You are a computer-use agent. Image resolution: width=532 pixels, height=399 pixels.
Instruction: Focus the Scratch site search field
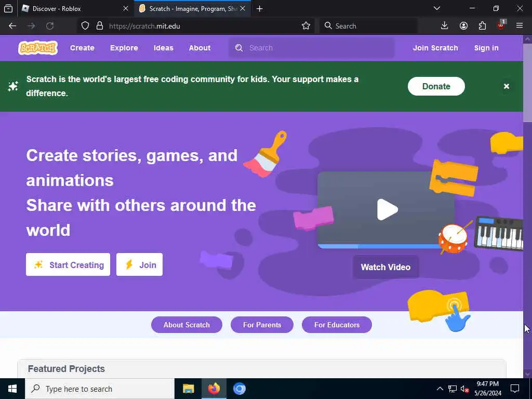coord(312,48)
